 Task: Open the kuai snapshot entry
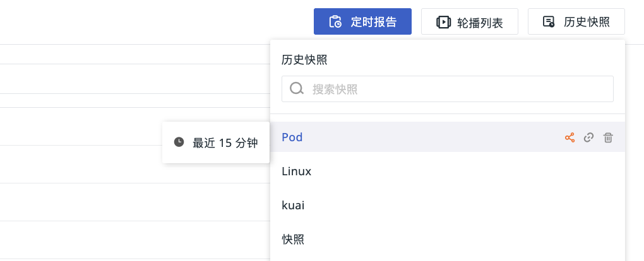[293, 205]
